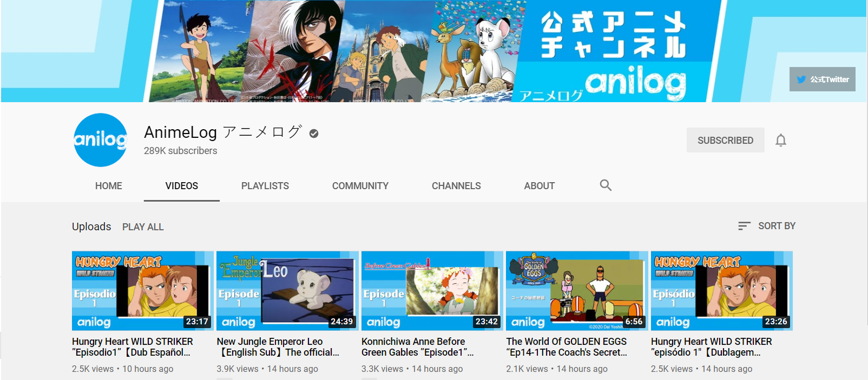Click the Twitter bird icon in banner
The width and height of the screenshot is (868, 380).
pos(801,79)
